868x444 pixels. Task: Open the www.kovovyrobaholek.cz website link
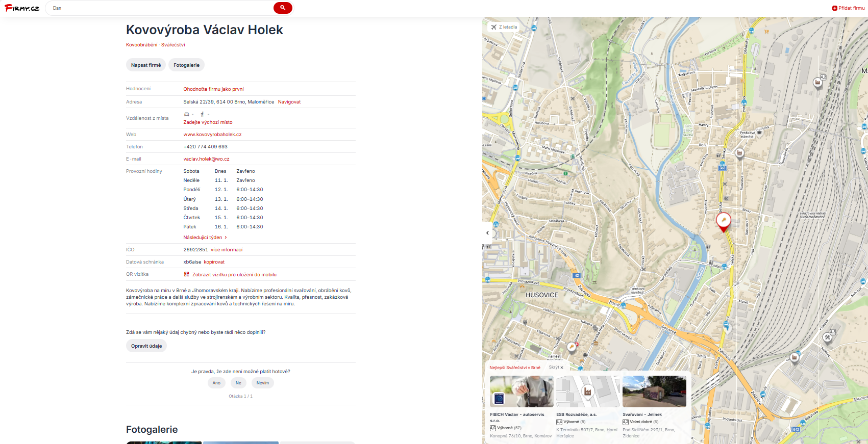pos(213,135)
